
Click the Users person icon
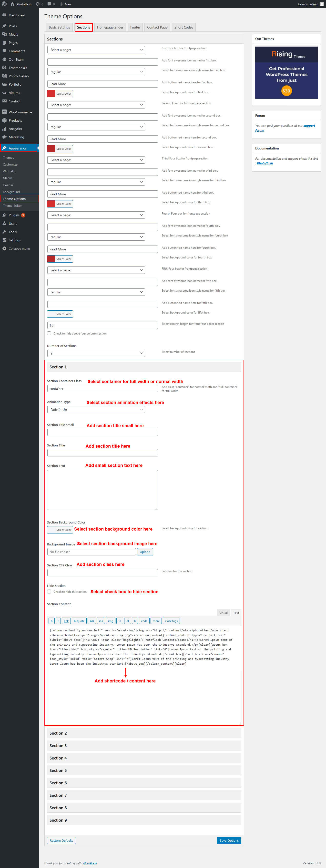tap(4, 223)
